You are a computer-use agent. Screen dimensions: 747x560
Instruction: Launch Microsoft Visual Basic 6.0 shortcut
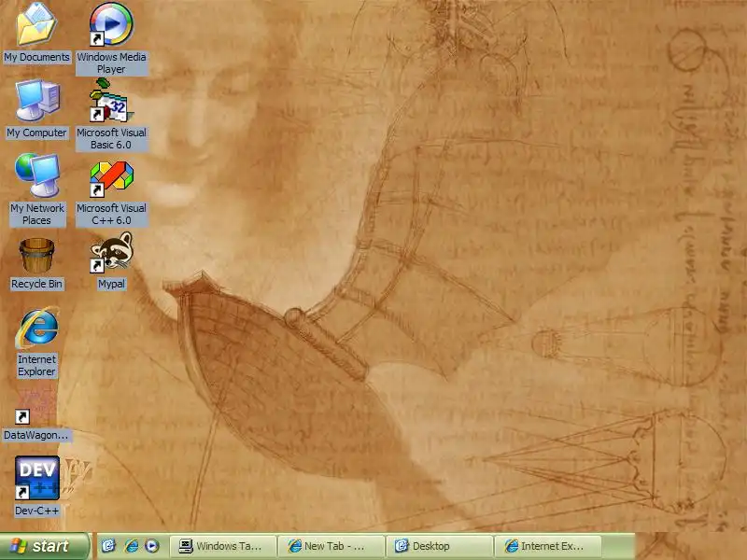tap(111, 101)
